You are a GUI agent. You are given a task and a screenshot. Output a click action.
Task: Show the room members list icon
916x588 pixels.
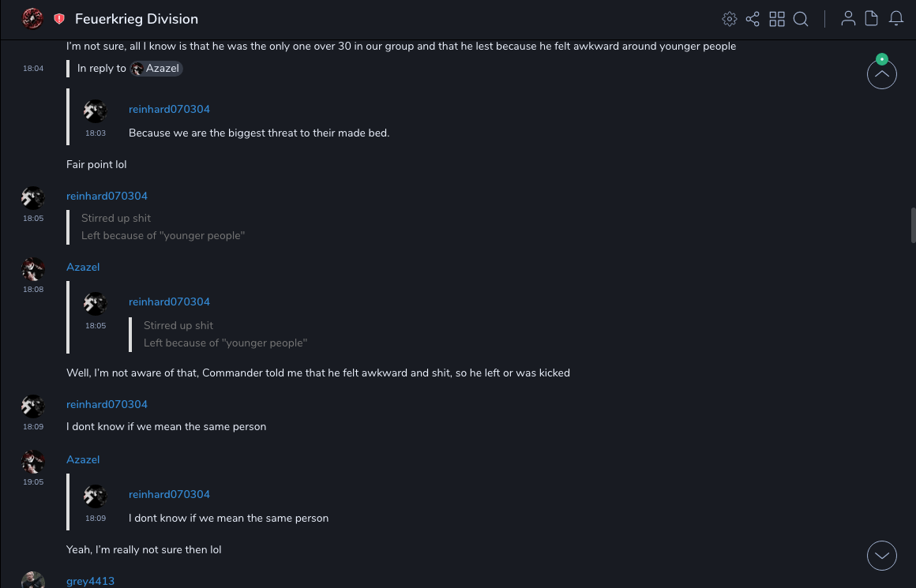848,19
